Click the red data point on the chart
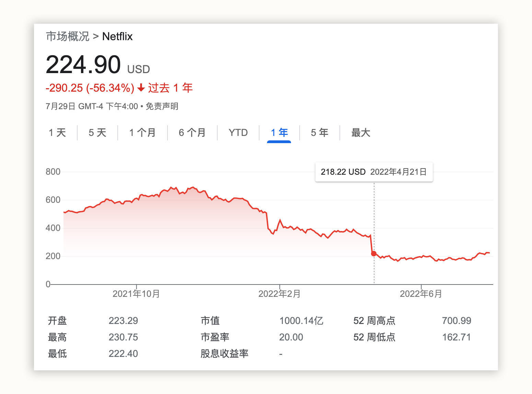Image resolution: width=532 pixels, height=394 pixels. coord(374,254)
